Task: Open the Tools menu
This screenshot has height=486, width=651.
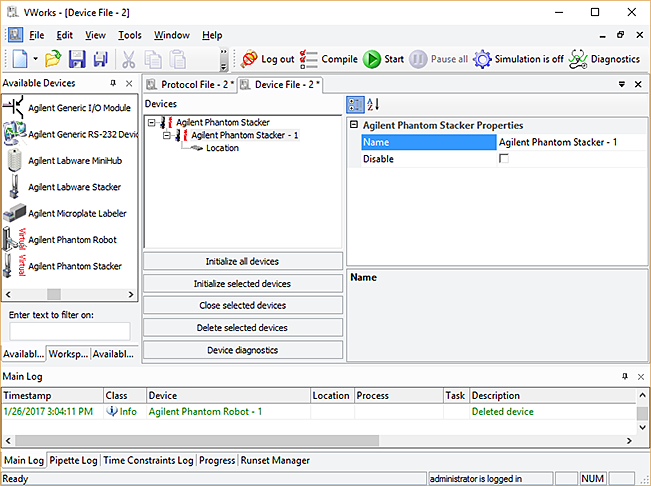Action: (130, 35)
